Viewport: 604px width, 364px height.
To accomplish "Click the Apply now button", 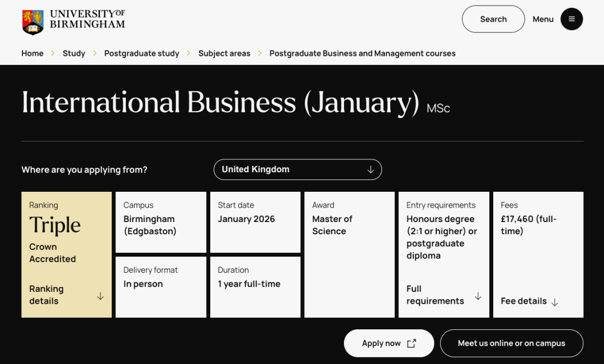I will tap(389, 343).
